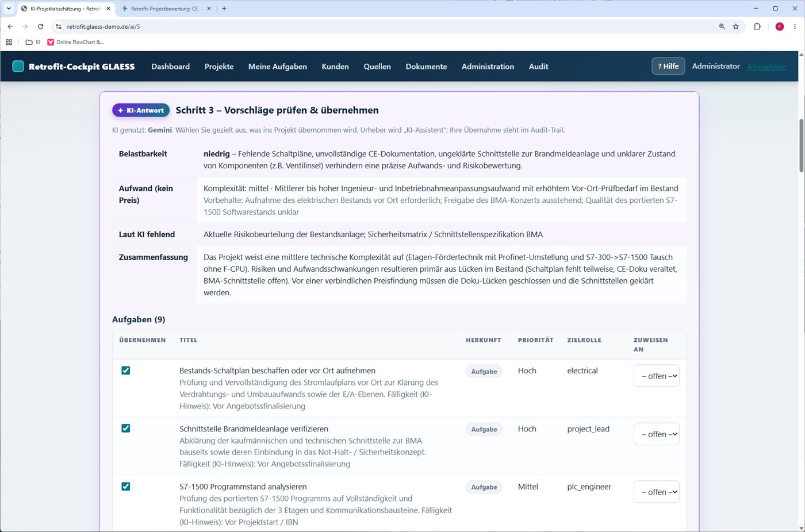The width and height of the screenshot is (805, 532).
Task: Go back with the browser back arrow
Action: tap(10, 26)
